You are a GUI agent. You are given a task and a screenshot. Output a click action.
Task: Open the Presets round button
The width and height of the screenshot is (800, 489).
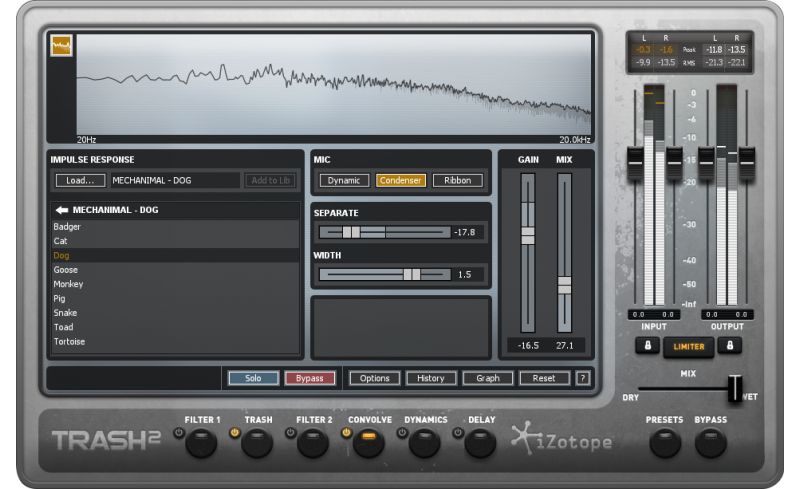(665, 443)
